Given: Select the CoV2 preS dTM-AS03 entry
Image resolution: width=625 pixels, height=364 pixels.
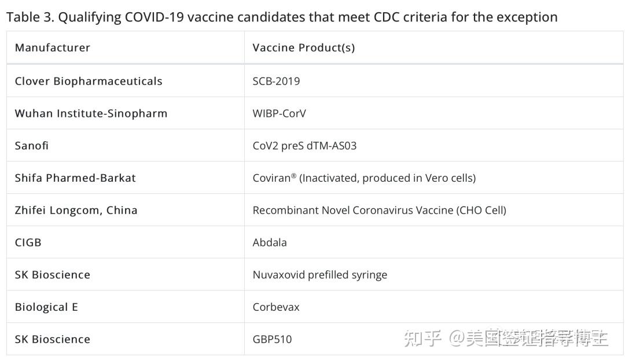Looking at the screenshot, I should (x=304, y=146).
